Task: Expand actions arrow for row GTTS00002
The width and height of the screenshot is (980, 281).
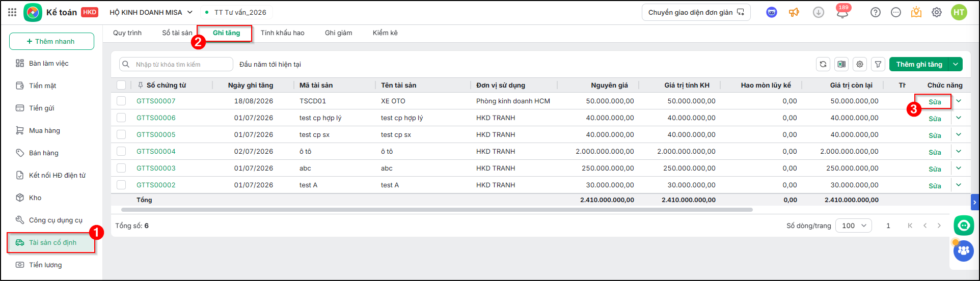Action: tap(959, 185)
